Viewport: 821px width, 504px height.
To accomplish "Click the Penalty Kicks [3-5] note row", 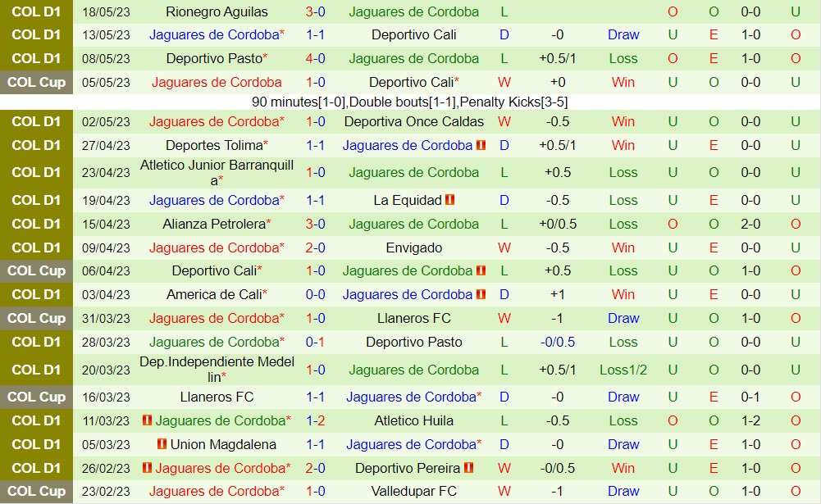I will (410, 102).
